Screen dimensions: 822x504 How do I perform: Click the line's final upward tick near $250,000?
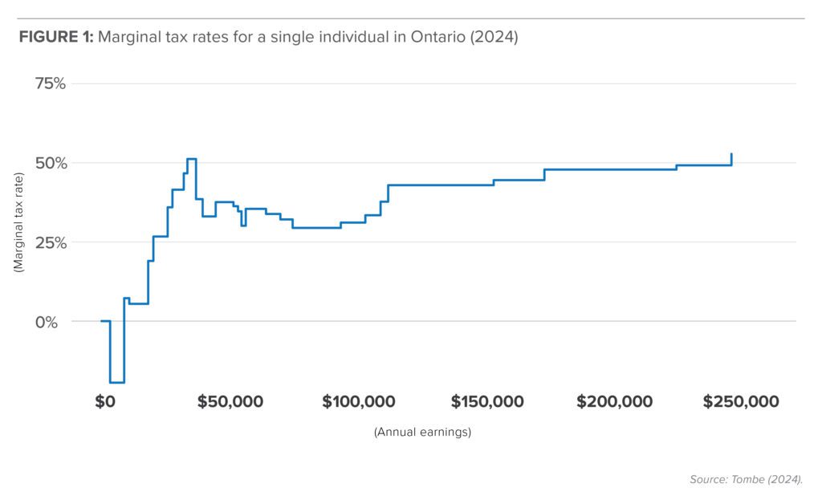(731, 158)
